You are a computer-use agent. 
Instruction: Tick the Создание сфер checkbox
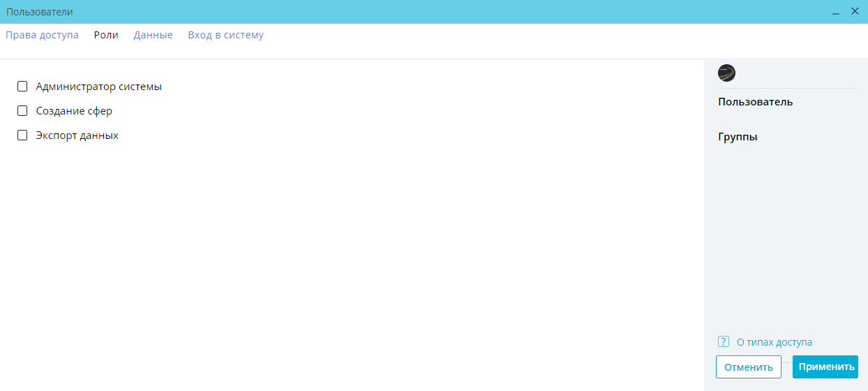click(x=22, y=111)
